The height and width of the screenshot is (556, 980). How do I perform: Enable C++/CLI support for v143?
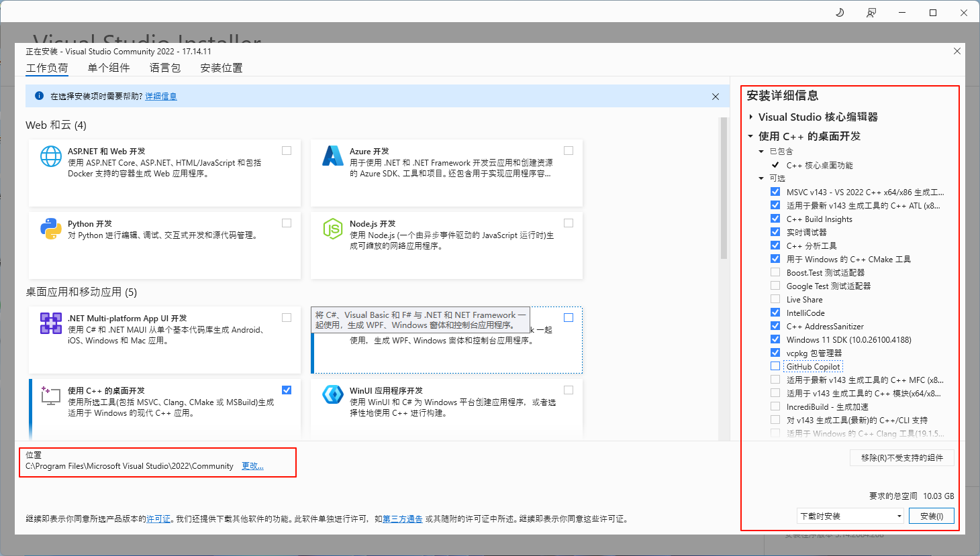tap(775, 420)
